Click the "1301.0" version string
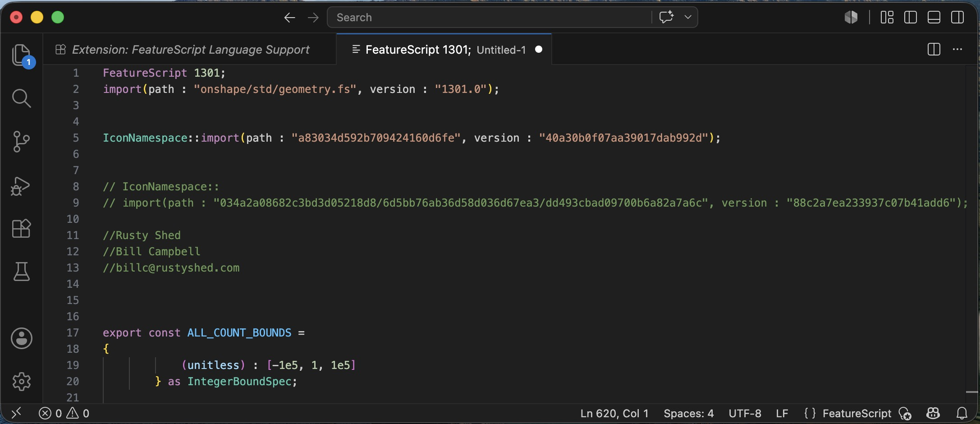This screenshot has width=980, height=424. point(461,89)
